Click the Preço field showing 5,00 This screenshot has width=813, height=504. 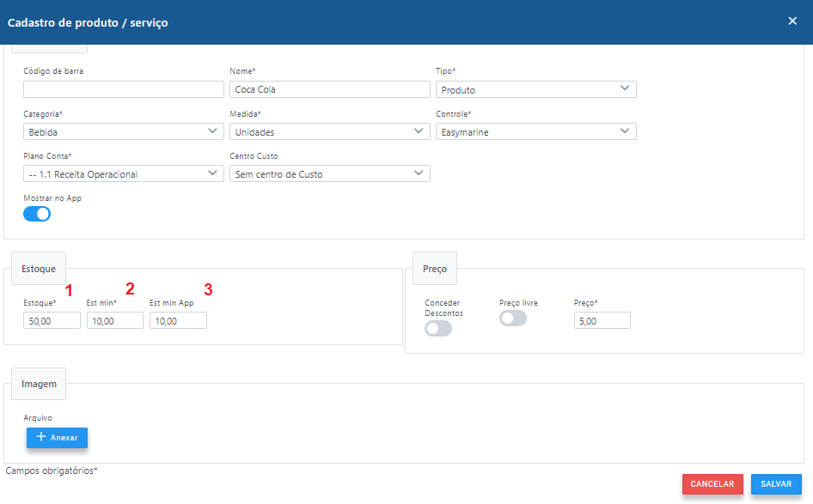point(602,320)
